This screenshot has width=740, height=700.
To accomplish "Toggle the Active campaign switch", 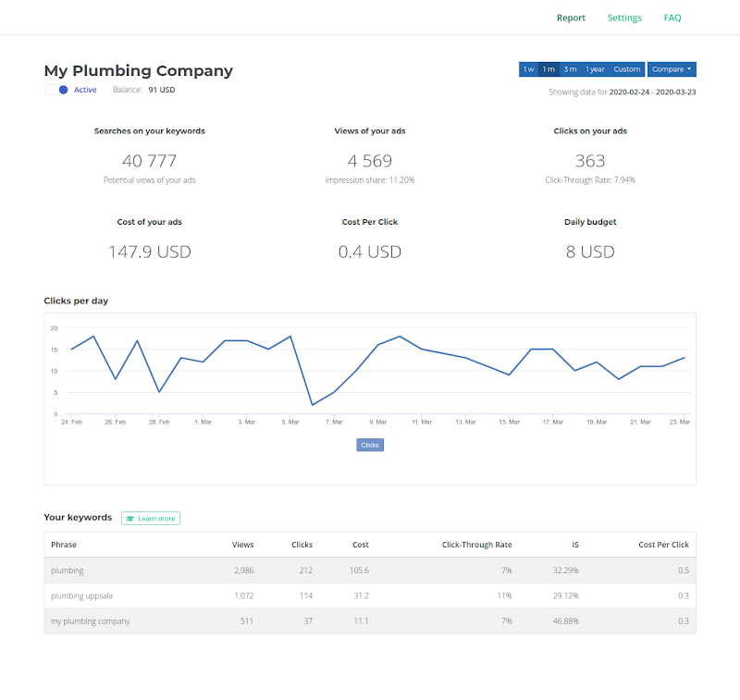I will tap(56, 90).
